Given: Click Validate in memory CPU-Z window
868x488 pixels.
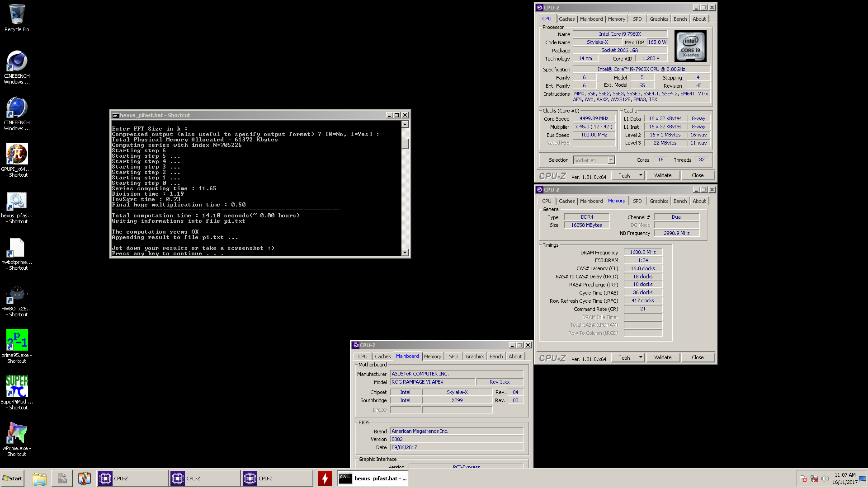Looking at the screenshot, I should (x=663, y=357).
